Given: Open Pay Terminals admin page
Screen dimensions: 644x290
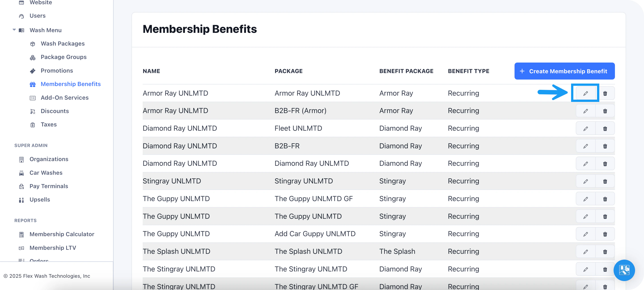Looking at the screenshot, I should point(49,186).
